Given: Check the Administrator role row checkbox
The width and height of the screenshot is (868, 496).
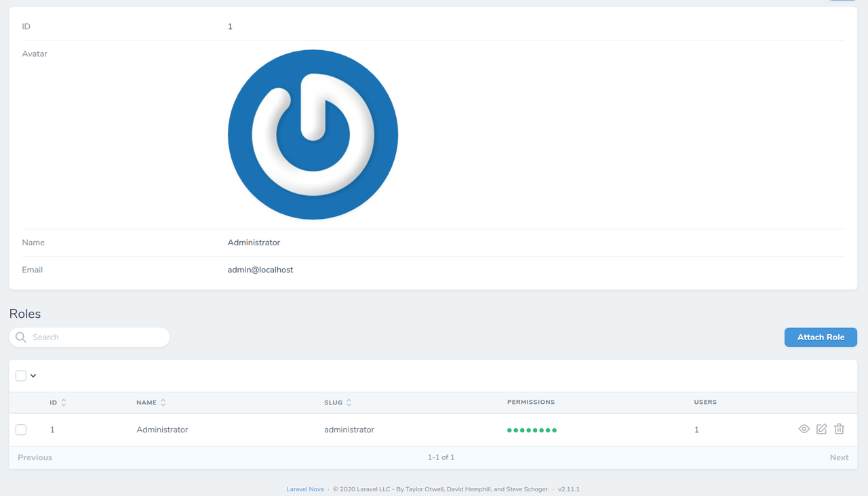Looking at the screenshot, I should (21, 430).
